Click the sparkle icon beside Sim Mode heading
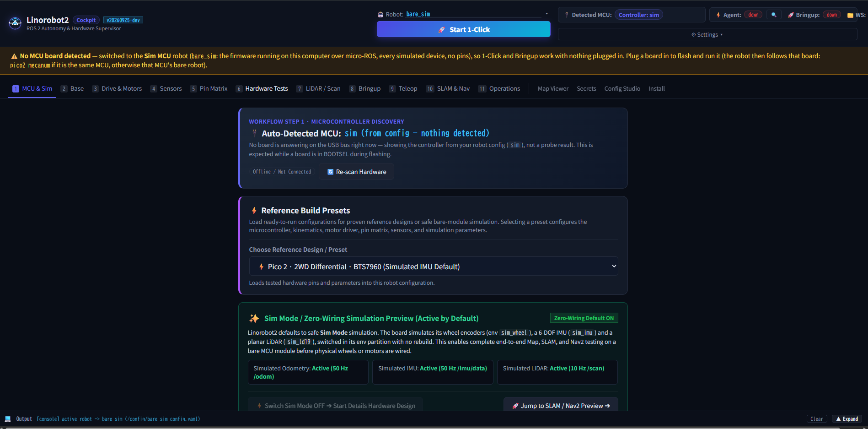868x429 pixels. pyautogui.click(x=254, y=318)
